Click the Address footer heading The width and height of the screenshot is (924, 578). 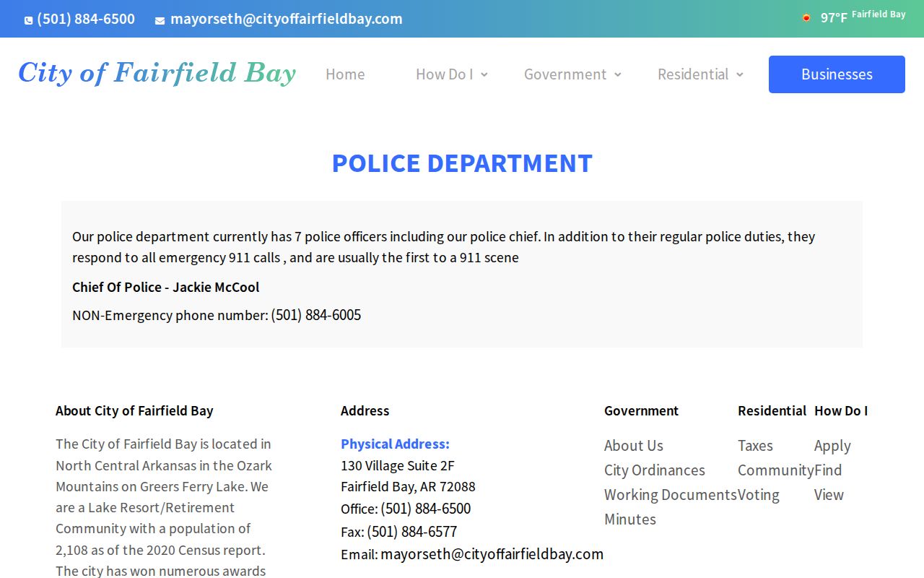coord(365,410)
